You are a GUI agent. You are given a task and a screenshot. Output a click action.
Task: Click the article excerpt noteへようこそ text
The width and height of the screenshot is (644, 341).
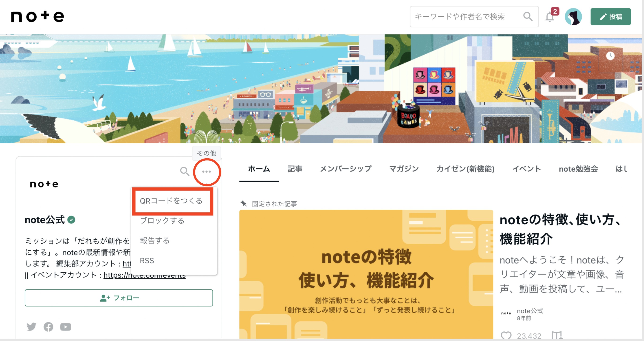click(562, 274)
